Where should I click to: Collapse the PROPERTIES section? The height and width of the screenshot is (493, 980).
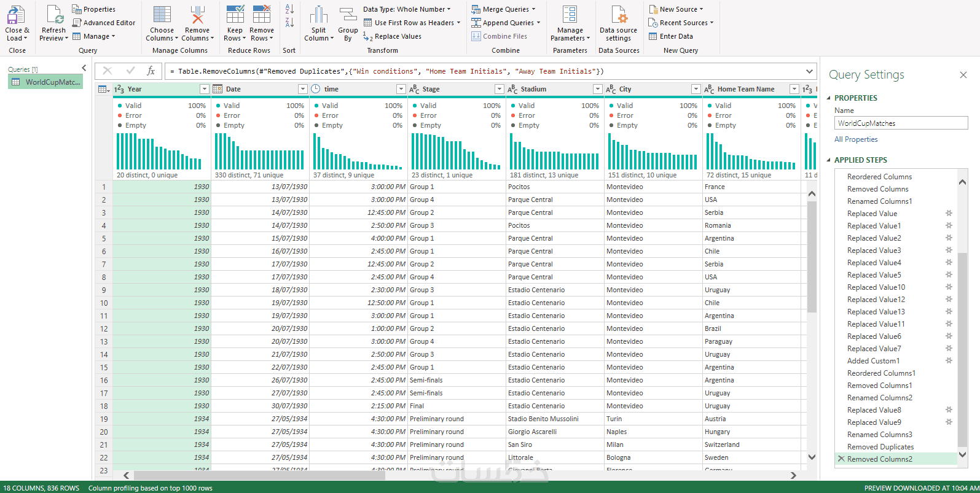(x=828, y=98)
